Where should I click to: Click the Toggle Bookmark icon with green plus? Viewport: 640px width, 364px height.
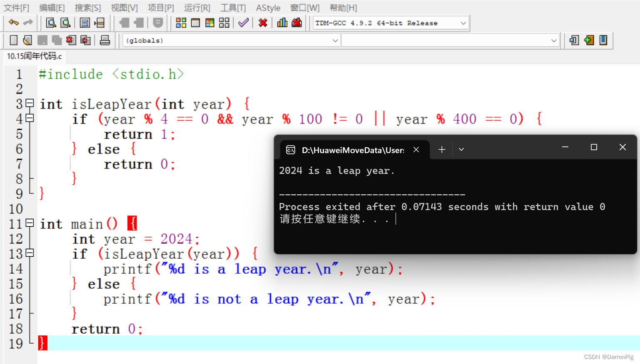pos(589,40)
